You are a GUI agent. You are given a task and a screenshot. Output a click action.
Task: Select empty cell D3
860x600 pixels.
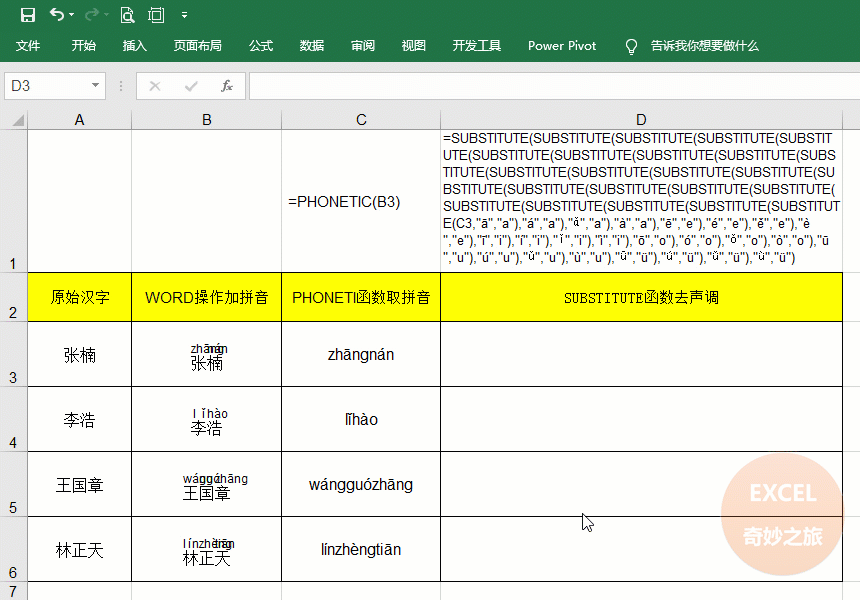(x=641, y=354)
